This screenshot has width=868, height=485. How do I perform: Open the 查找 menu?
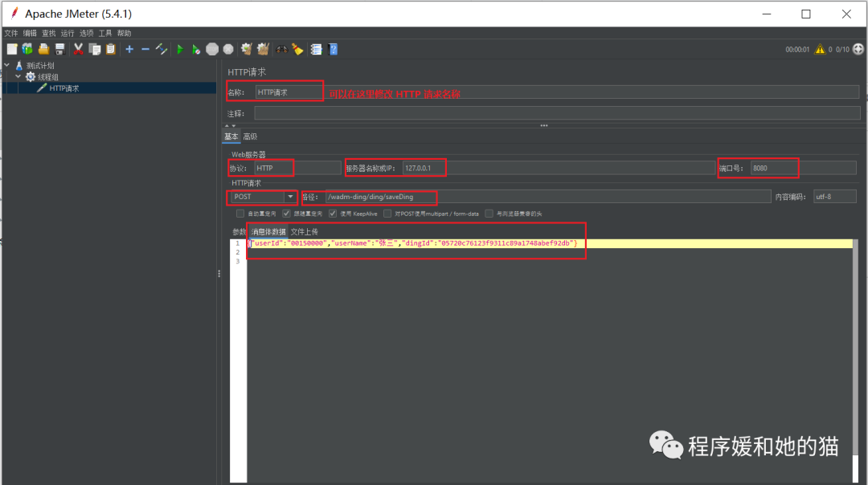click(49, 33)
